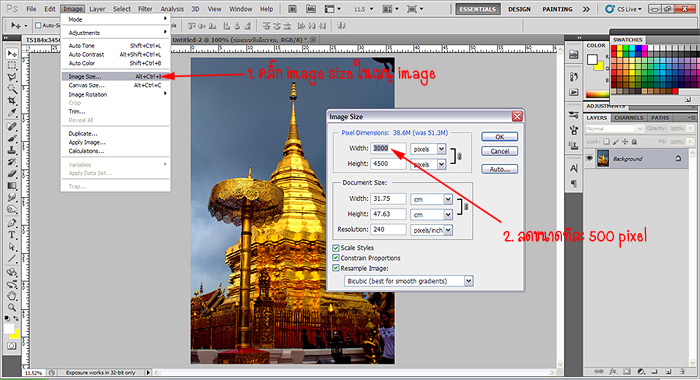Choose Duplicate from the Image menu
Viewport: 700px width, 380px height.
click(x=116, y=134)
